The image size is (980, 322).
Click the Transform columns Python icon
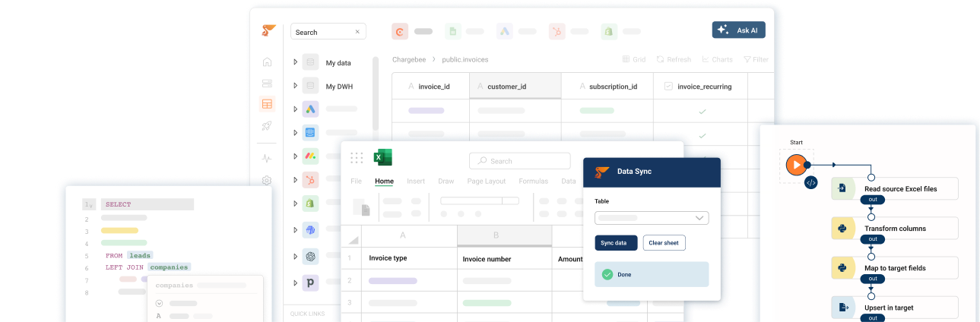843,228
